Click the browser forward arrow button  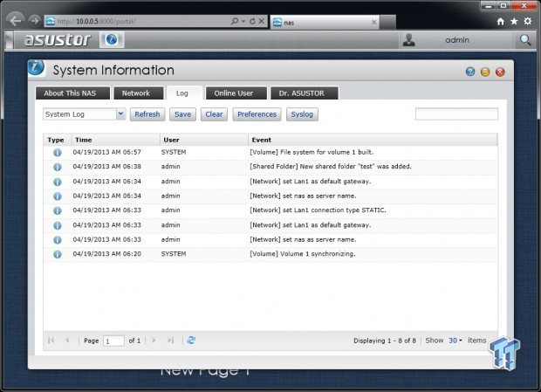34,21
